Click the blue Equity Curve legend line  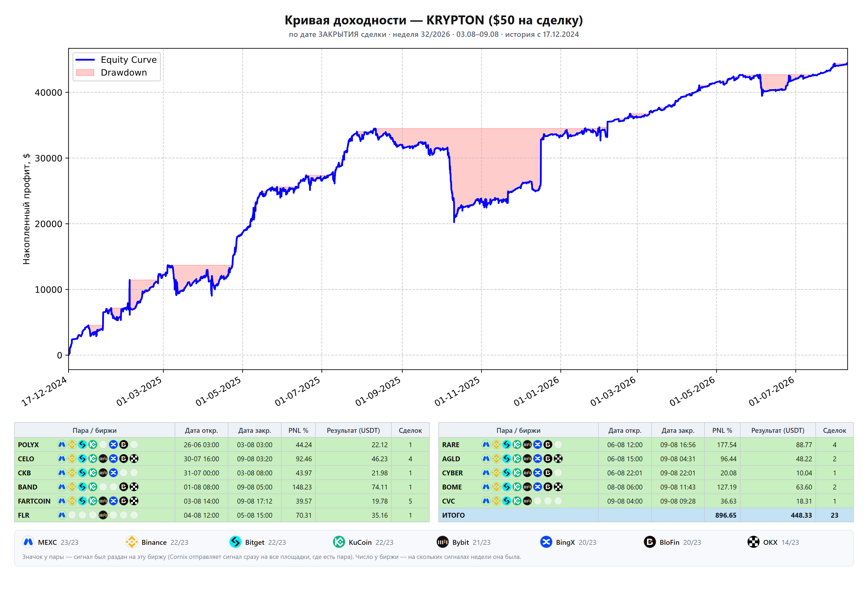click(85, 60)
